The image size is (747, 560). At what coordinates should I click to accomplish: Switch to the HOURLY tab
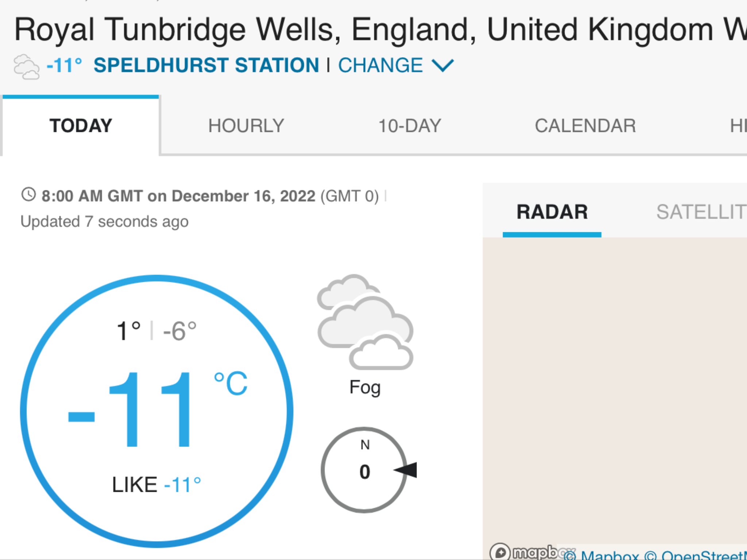click(x=246, y=126)
